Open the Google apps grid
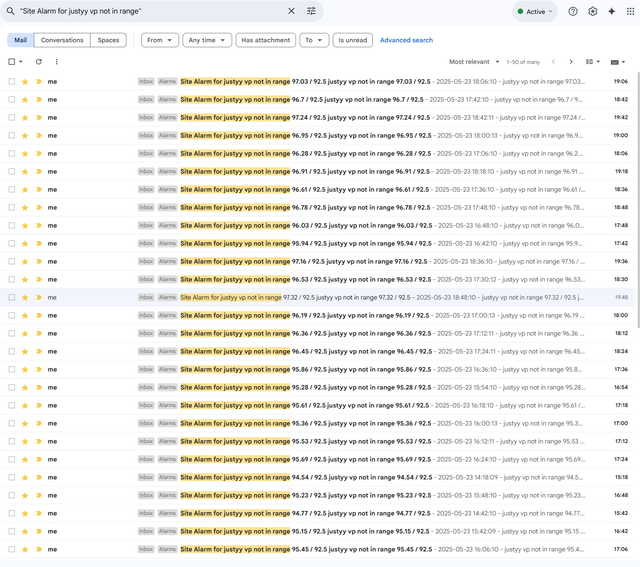The width and height of the screenshot is (640, 567). [630, 11]
